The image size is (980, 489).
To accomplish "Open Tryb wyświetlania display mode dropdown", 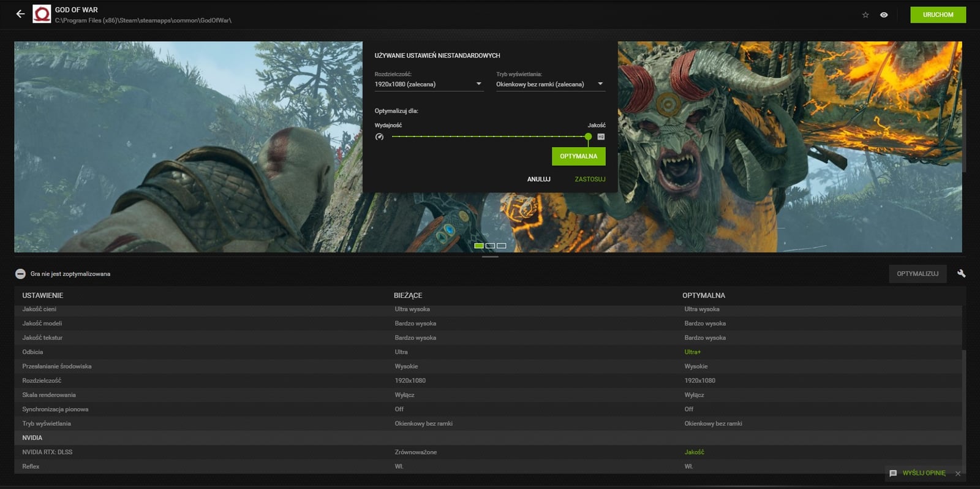I will [551, 84].
